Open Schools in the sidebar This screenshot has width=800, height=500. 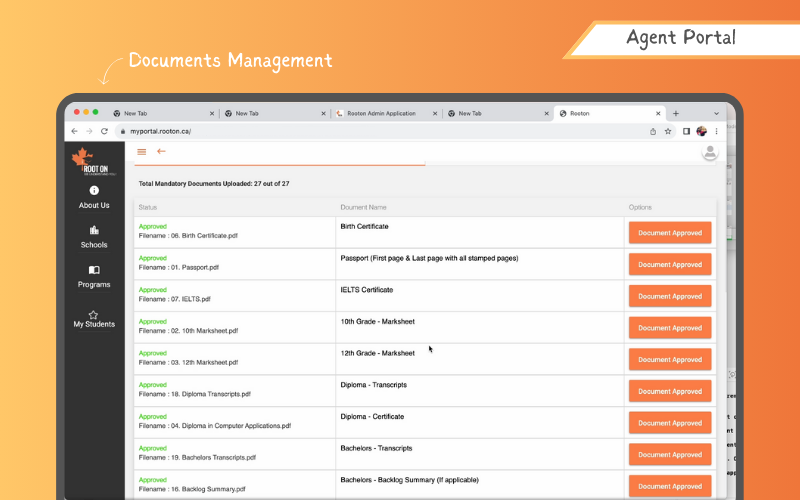coord(94,237)
